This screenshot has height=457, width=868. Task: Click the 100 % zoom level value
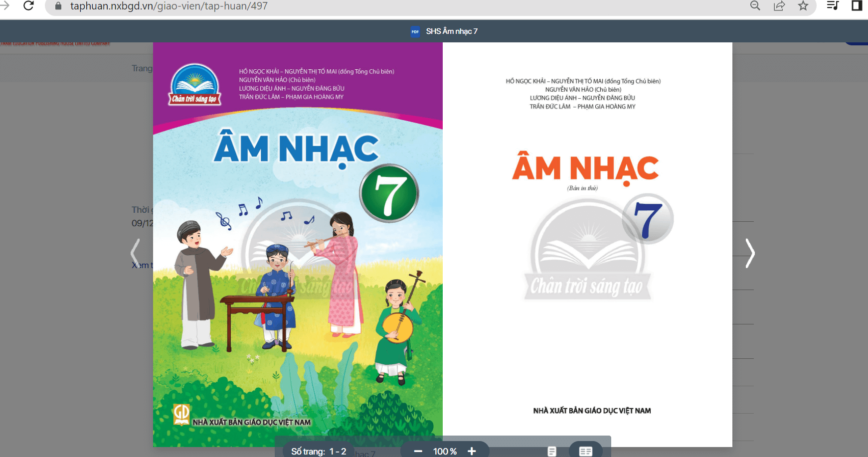coord(445,451)
